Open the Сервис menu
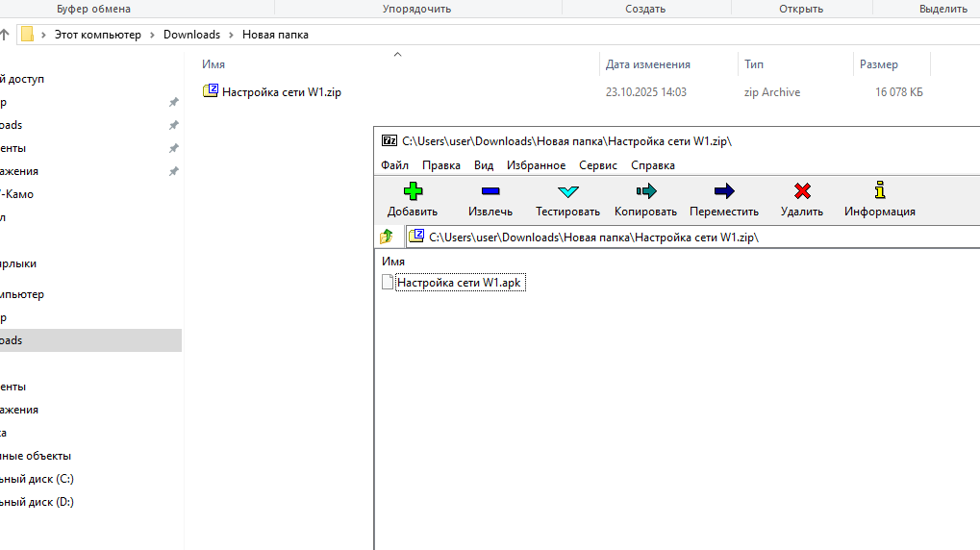The height and width of the screenshot is (550, 980). tap(598, 165)
